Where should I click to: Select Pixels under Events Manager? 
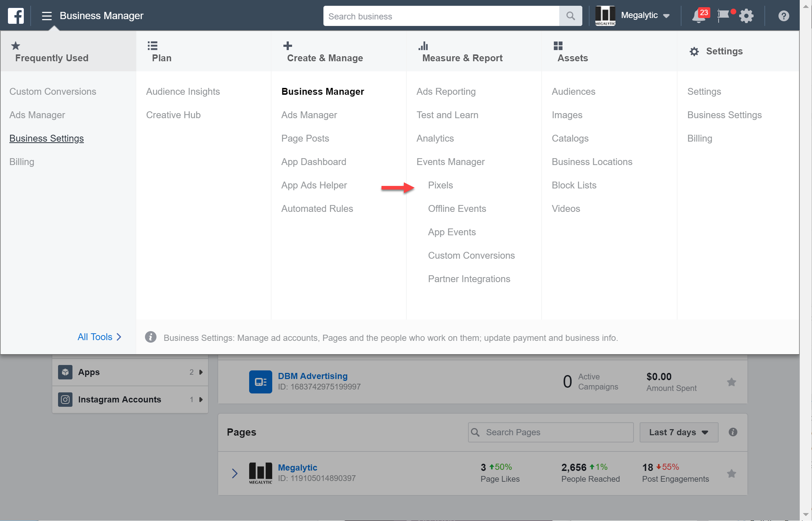tap(440, 185)
